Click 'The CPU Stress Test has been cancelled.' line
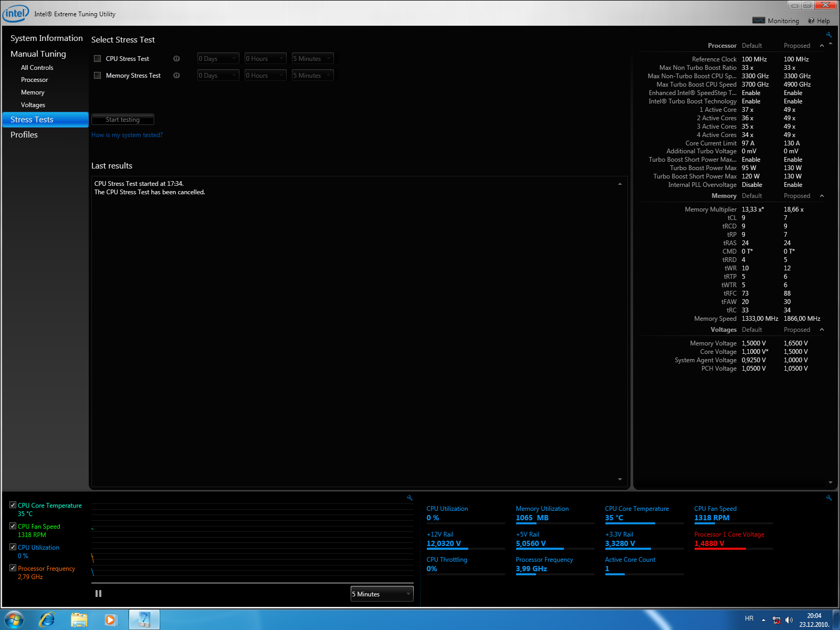 coord(150,192)
